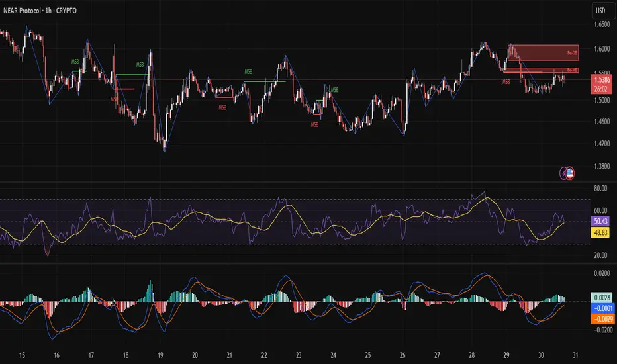The height and width of the screenshot is (364, 617).
Task: Select the 0.0200 MACD axis label
Action: click(x=602, y=273)
